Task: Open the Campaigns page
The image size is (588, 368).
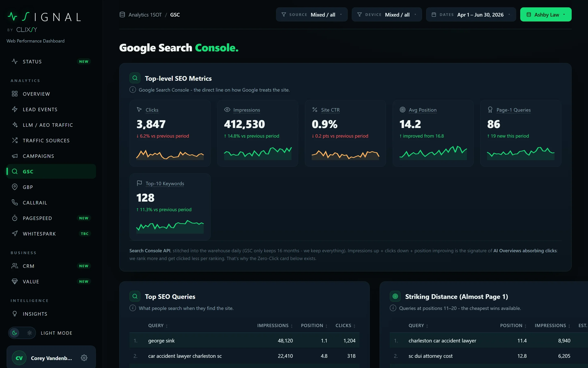Action: [x=51, y=156]
